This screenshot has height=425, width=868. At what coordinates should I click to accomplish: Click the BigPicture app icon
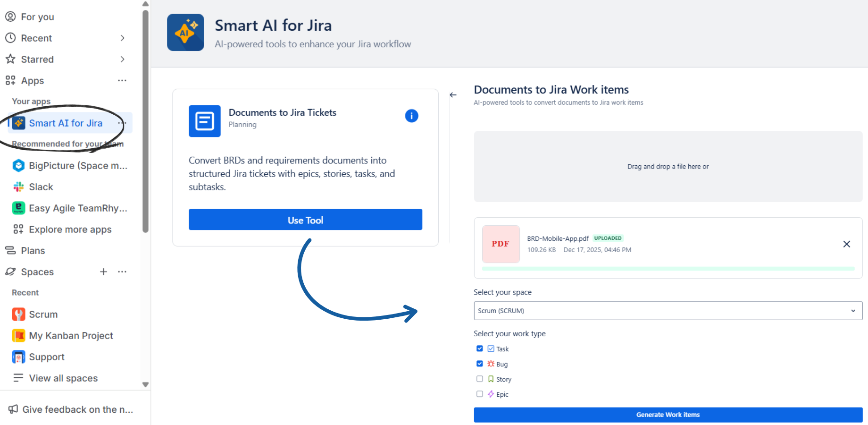coord(18,165)
